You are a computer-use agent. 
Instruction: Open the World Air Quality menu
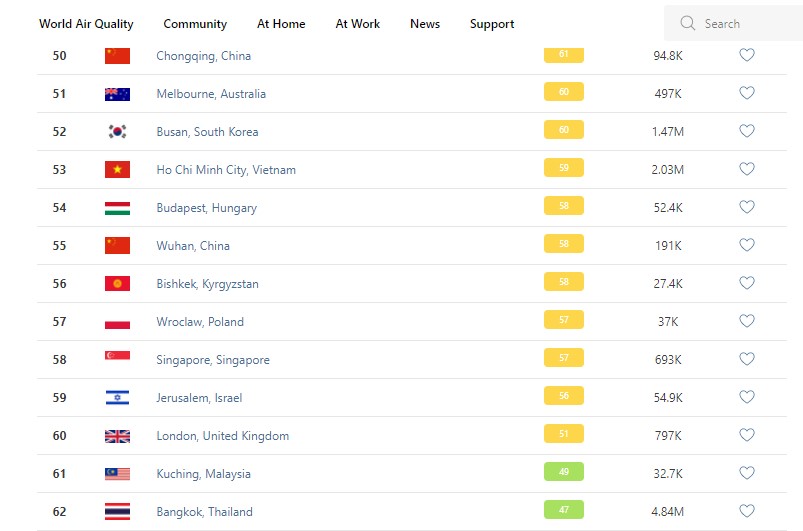[x=86, y=24]
